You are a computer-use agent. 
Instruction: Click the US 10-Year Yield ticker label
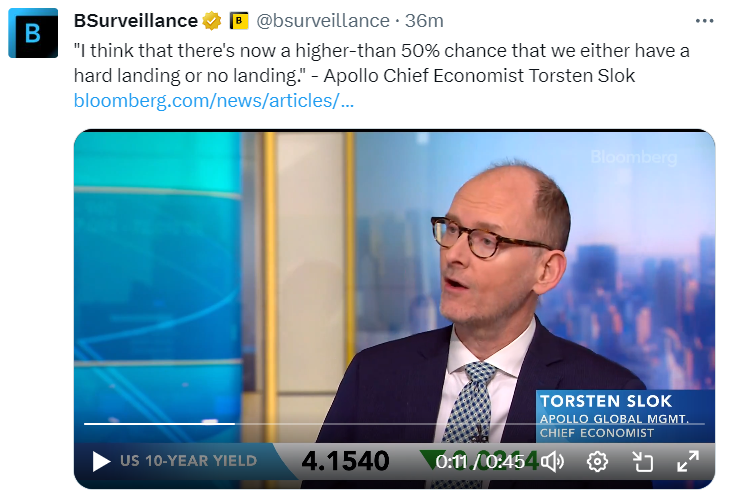[188, 461]
